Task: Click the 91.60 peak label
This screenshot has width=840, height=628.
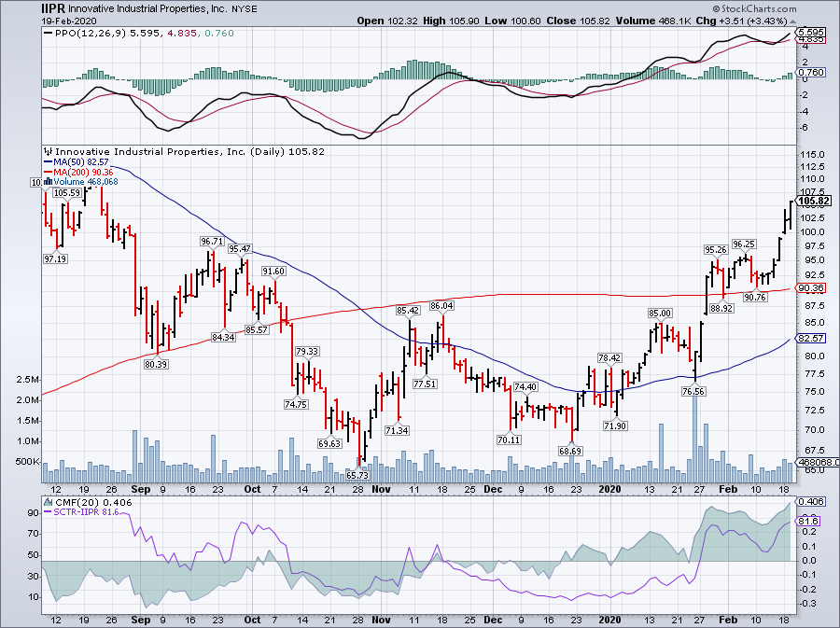Action: 273,272
